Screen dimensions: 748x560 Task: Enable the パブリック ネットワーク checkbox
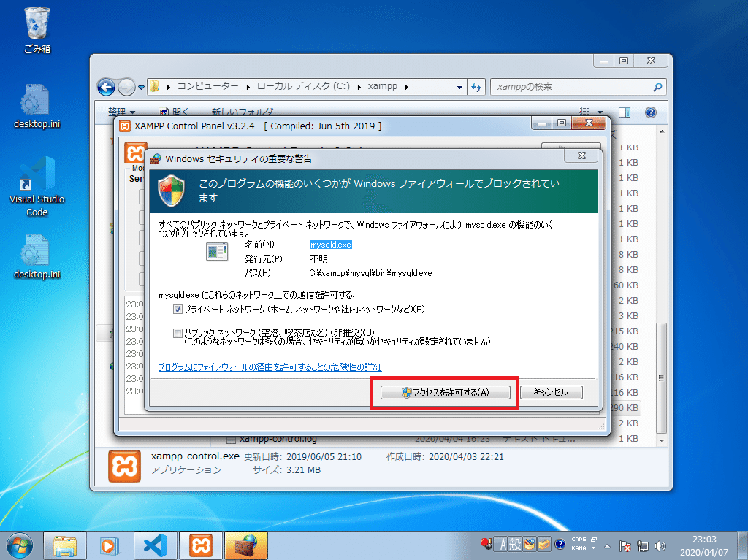tap(178, 332)
